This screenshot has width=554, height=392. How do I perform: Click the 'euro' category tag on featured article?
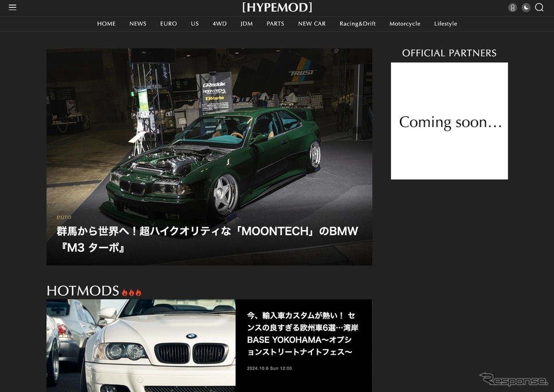coord(64,217)
